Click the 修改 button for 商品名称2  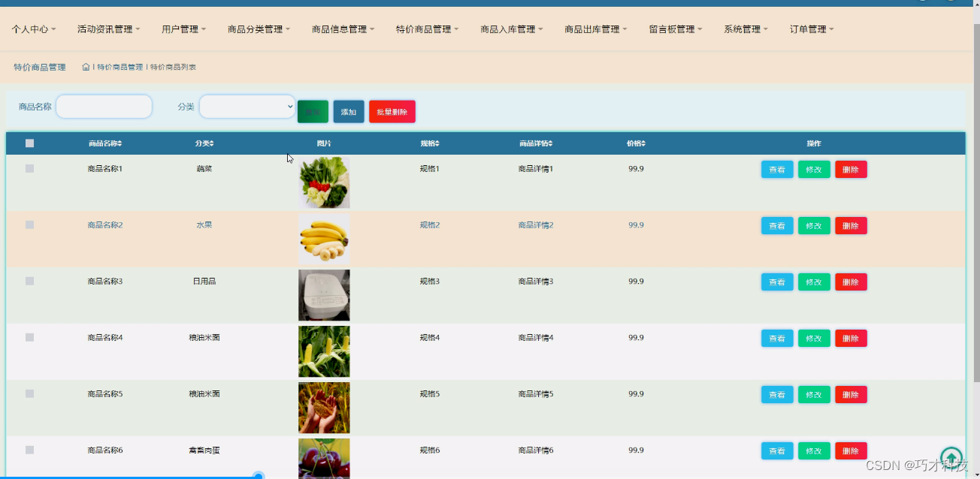click(x=814, y=225)
